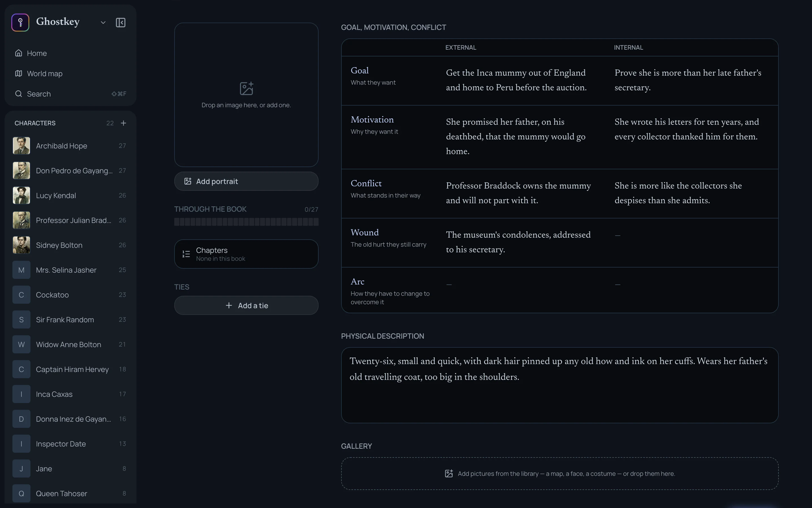Go to Home in the sidebar

[x=70, y=53]
